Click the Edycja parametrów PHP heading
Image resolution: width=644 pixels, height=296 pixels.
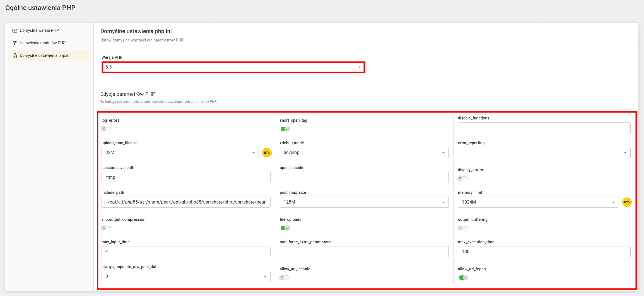(x=128, y=94)
